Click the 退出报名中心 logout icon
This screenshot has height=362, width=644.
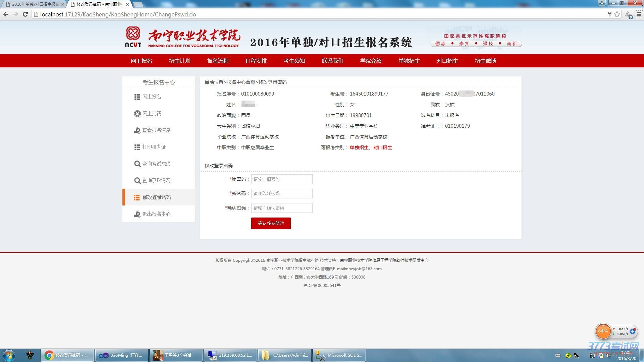pos(137,214)
